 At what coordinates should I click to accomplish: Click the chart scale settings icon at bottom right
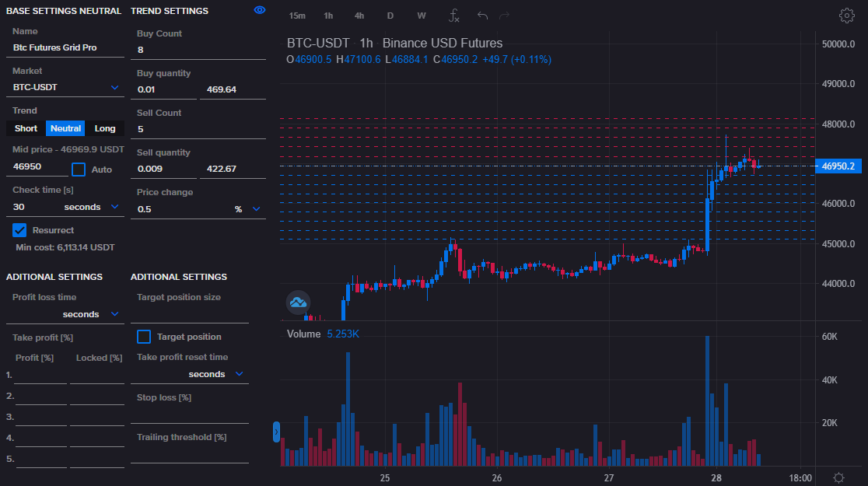click(838, 477)
